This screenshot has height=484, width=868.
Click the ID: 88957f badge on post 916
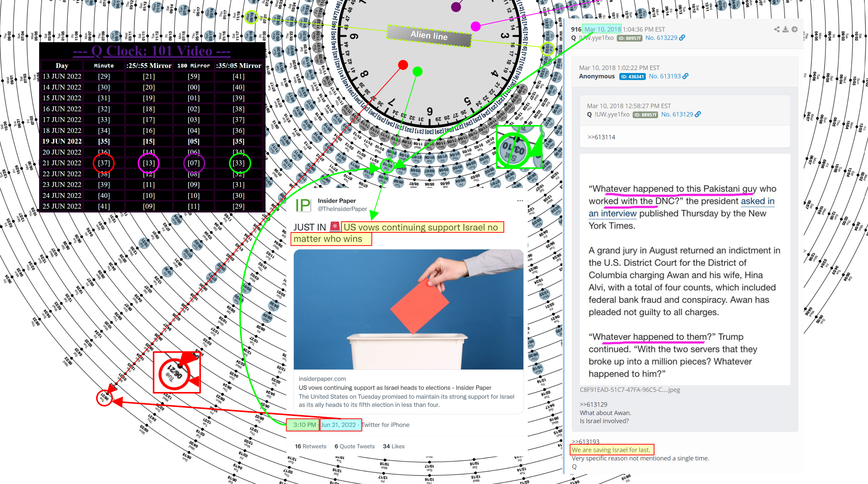tap(629, 38)
